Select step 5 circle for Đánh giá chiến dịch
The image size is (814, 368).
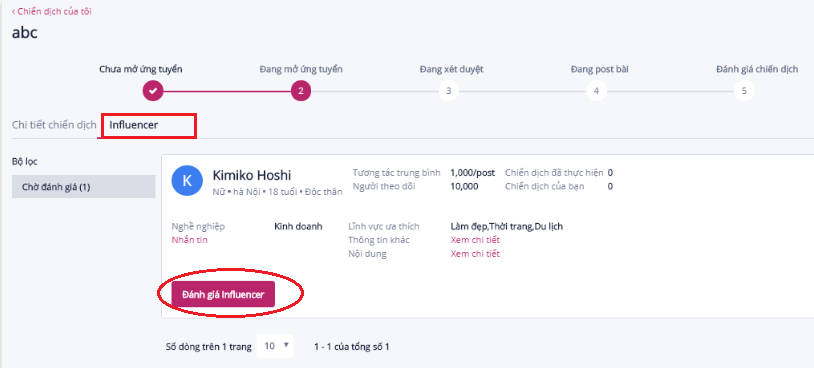[x=744, y=91]
